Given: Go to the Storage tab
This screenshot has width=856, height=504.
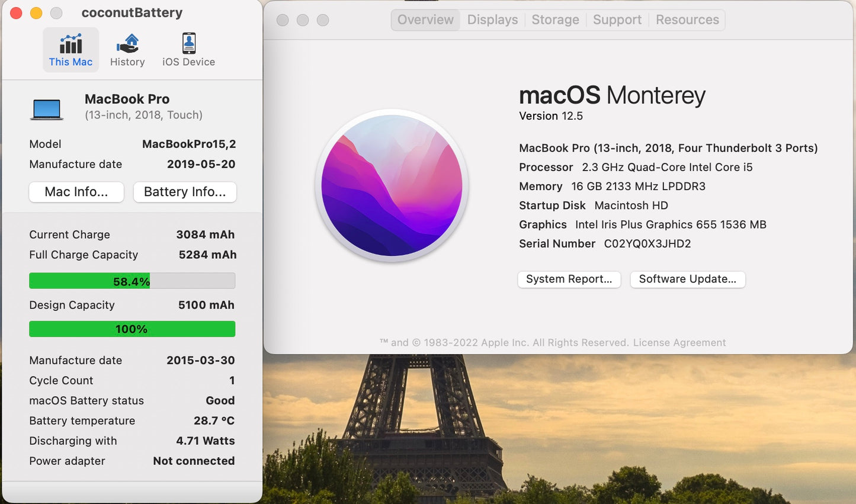Looking at the screenshot, I should coord(555,20).
